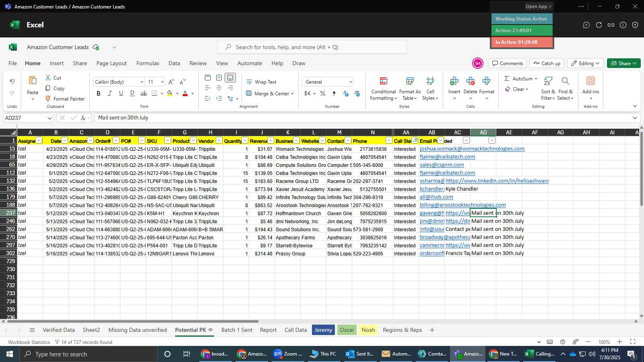Open Zoom from the Windows taskbar
Viewport: 644px width, 362px height.
pos(287,354)
